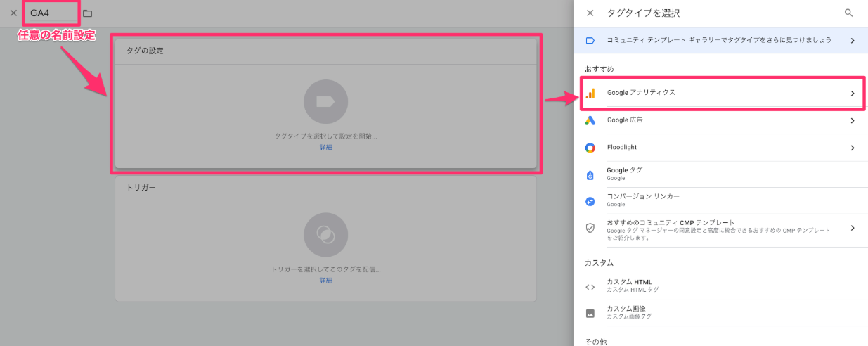The image size is (868, 346).
Task: Click the Google タグ blue tag icon
Action: pos(590,174)
